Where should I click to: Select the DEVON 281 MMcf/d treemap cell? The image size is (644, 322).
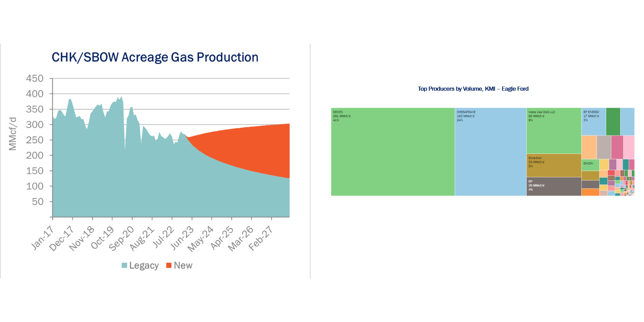(x=393, y=152)
